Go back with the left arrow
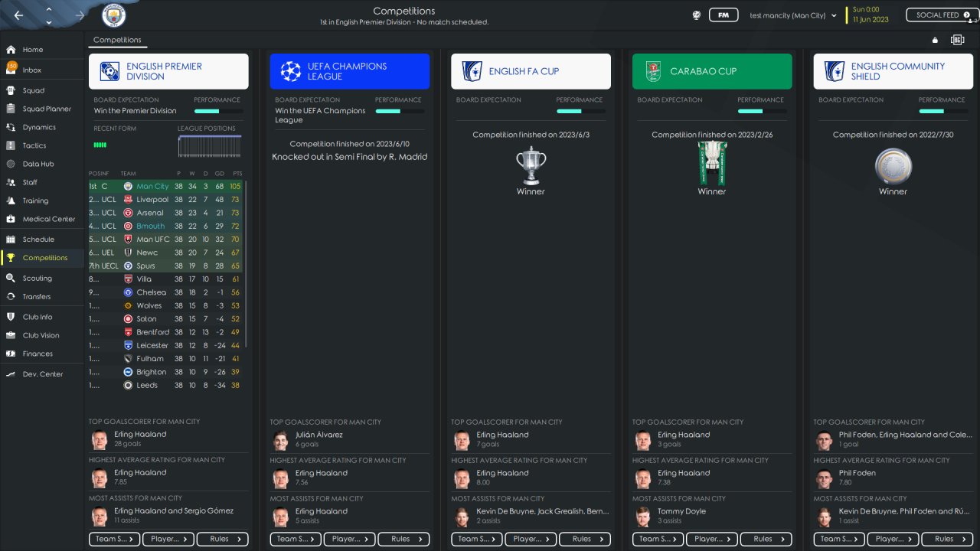 19,15
